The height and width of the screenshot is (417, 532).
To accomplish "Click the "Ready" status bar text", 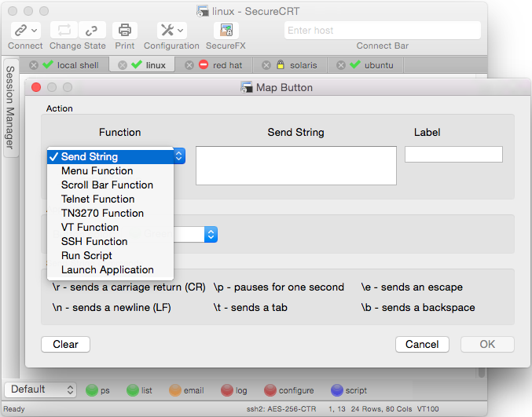I will [x=14, y=409].
